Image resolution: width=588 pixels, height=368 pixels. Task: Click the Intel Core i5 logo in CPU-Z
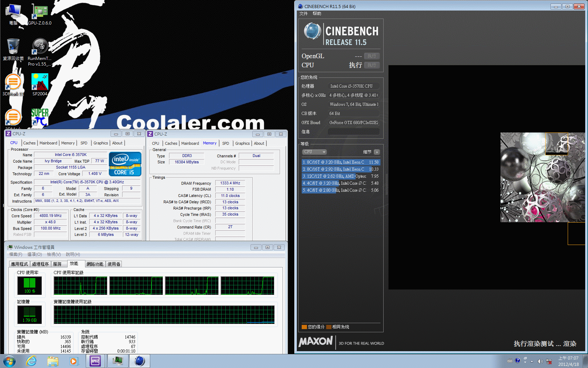click(125, 164)
